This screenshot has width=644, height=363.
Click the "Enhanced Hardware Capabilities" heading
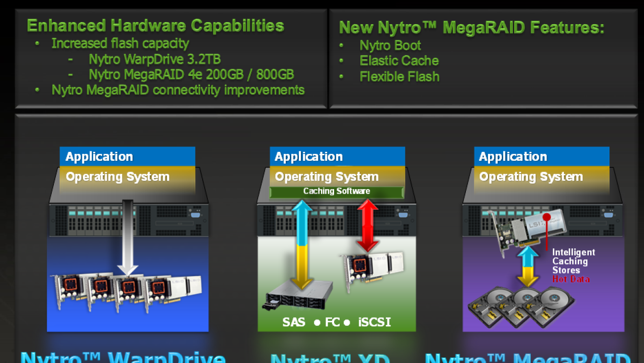tap(155, 26)
